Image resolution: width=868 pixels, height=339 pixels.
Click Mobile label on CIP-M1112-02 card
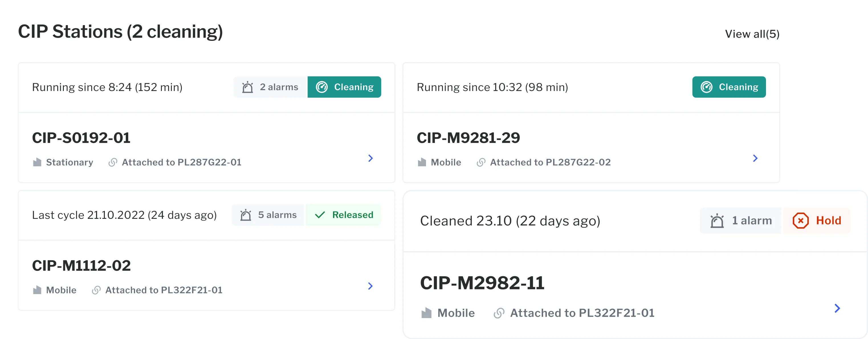click(x=61, y=290)
